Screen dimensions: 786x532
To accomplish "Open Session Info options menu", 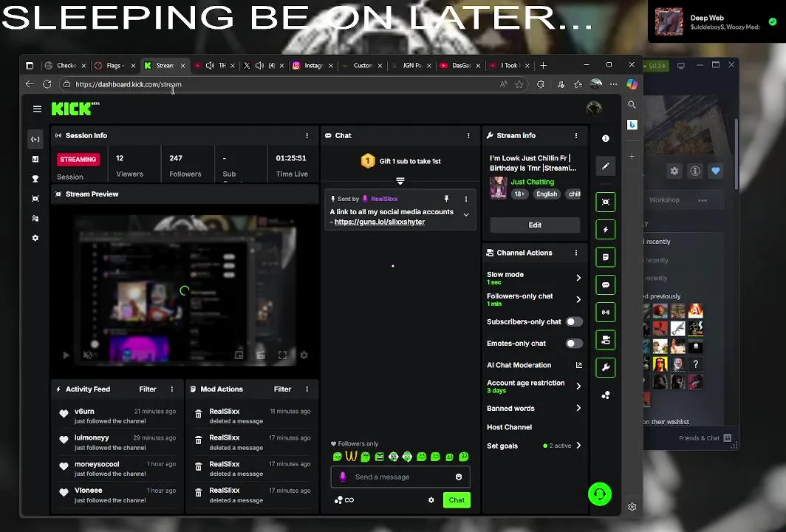I will [307, 135].
